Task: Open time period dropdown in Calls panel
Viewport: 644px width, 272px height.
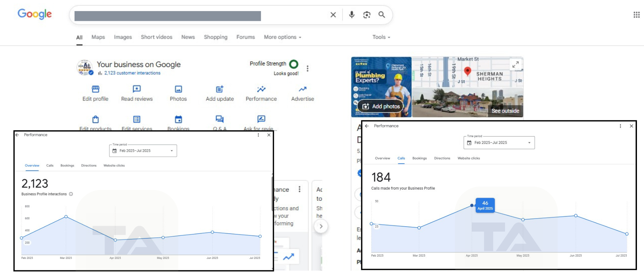Action: (x=499, y=143)
